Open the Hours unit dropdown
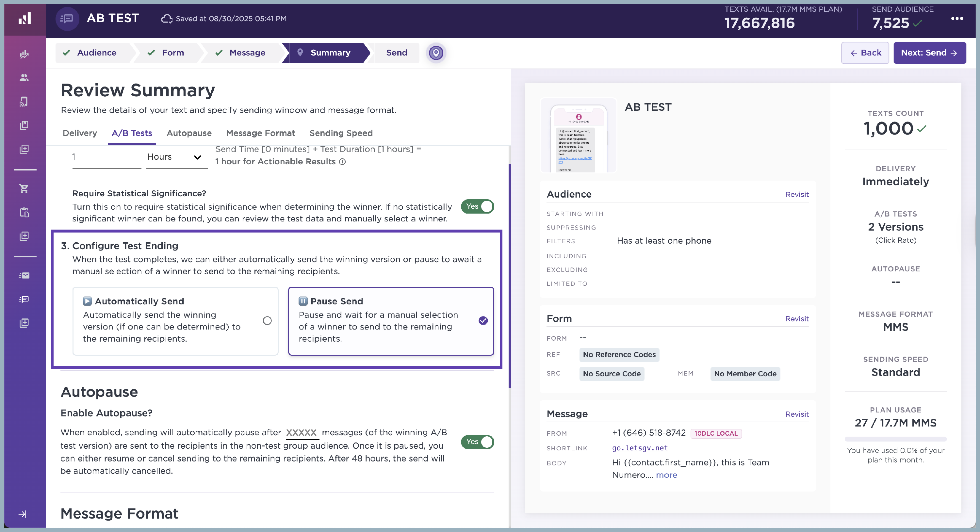Image resolution: width=980 pixels, height=532 pixels. pyautogui.click(x=176, y=157)
